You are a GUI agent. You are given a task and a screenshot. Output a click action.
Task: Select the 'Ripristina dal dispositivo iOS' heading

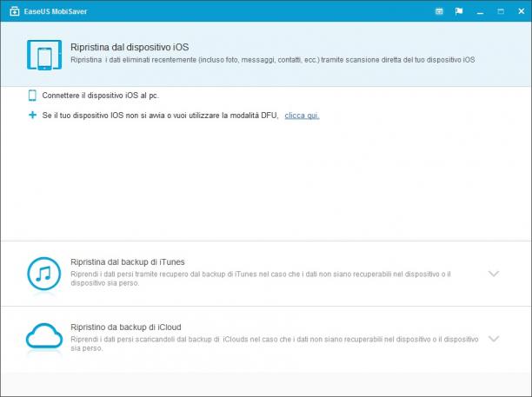coord(130,47)
